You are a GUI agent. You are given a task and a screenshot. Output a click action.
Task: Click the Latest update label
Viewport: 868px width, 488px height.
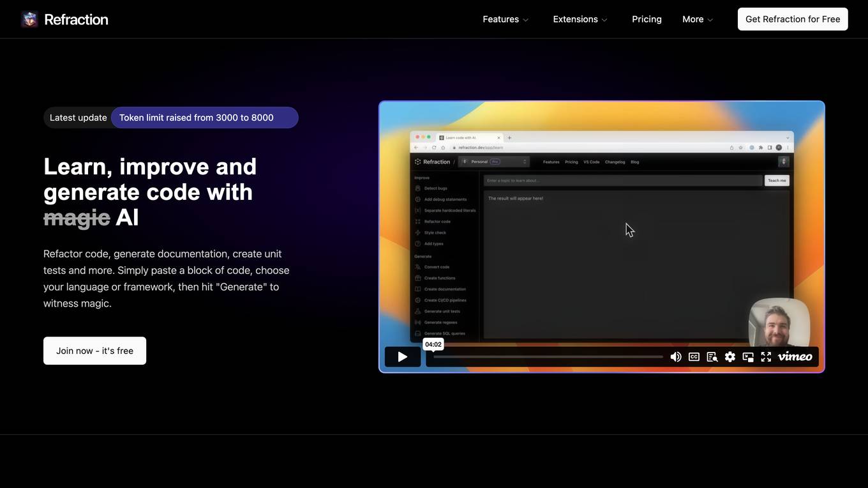(78, 118)
